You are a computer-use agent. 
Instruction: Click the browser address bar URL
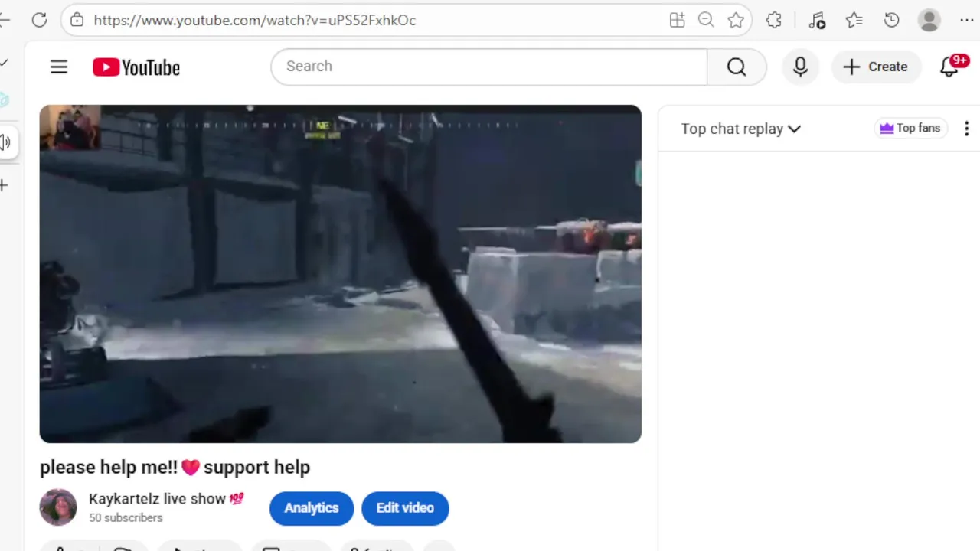click(x=255, y=21)
